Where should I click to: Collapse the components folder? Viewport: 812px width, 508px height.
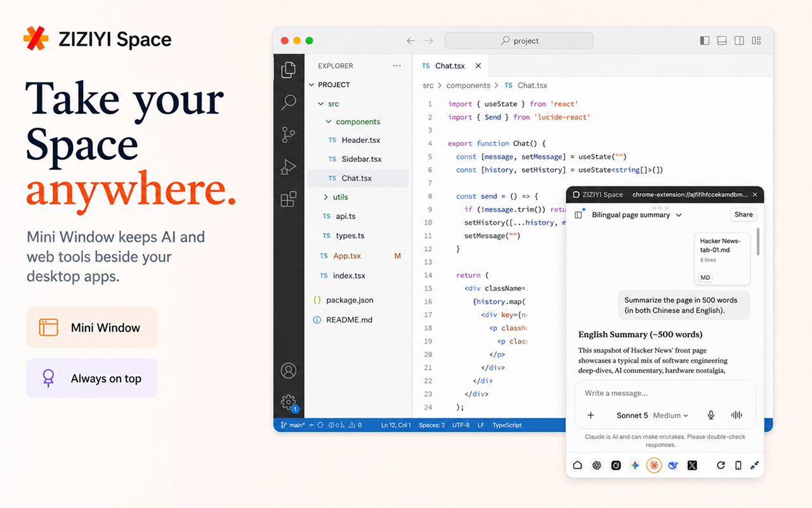click(328, 121)
